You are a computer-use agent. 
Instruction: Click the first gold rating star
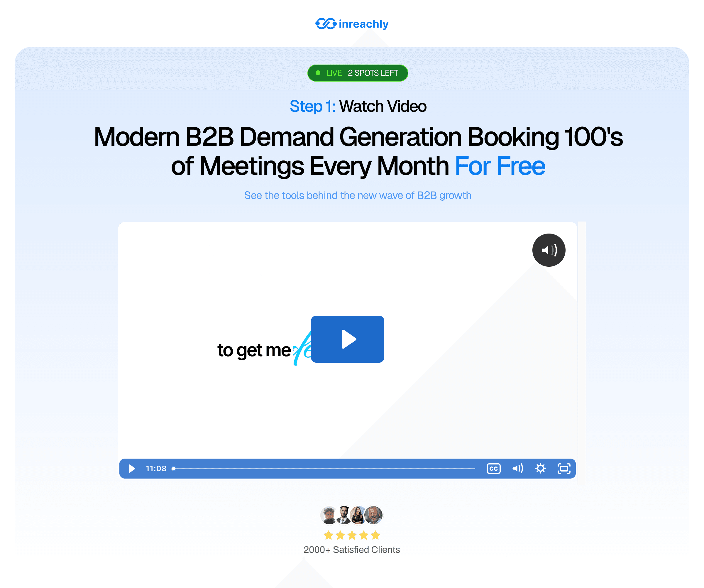click(329, 535)
